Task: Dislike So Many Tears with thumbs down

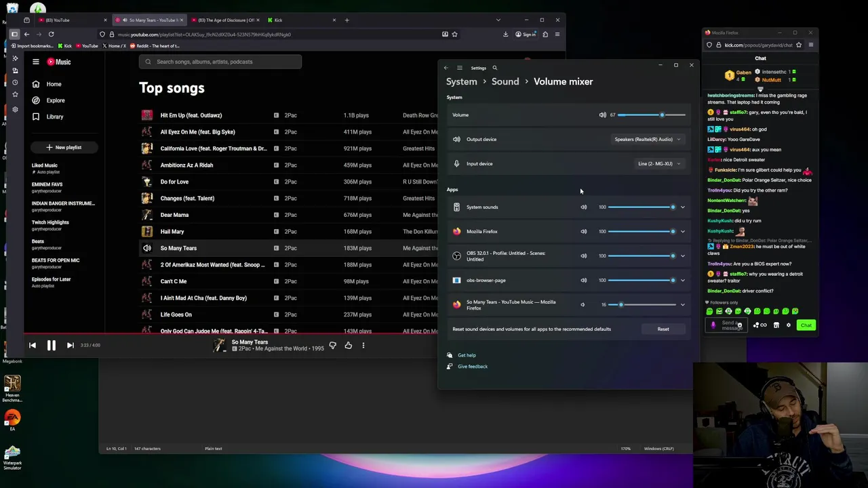Action: pos(332,346)
